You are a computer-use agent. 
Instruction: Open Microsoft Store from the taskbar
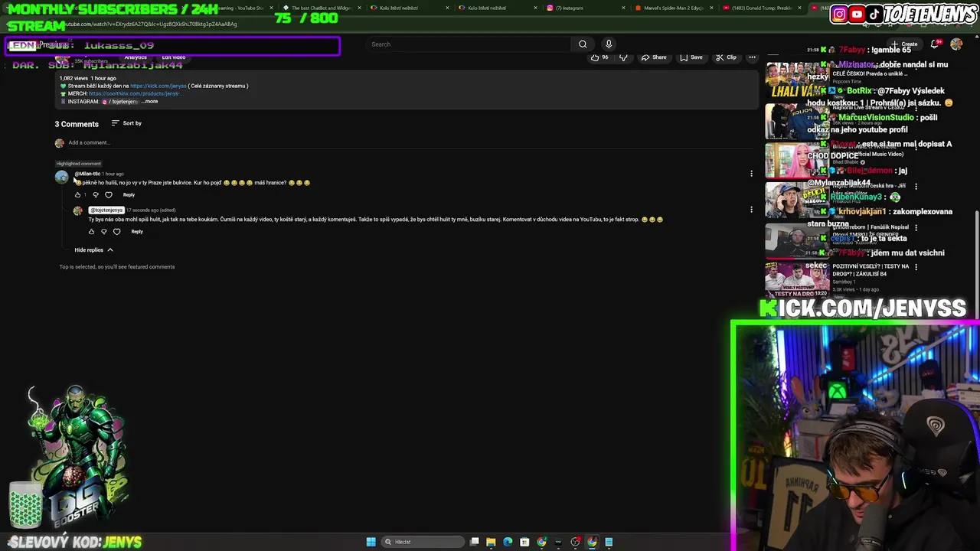coord(524,542)
